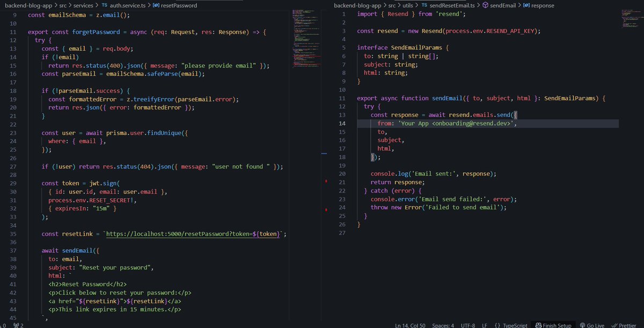Open the services folder breadcrumb
Image resolution: width=644 pixels, height=328 pixels.
[84, 5]
